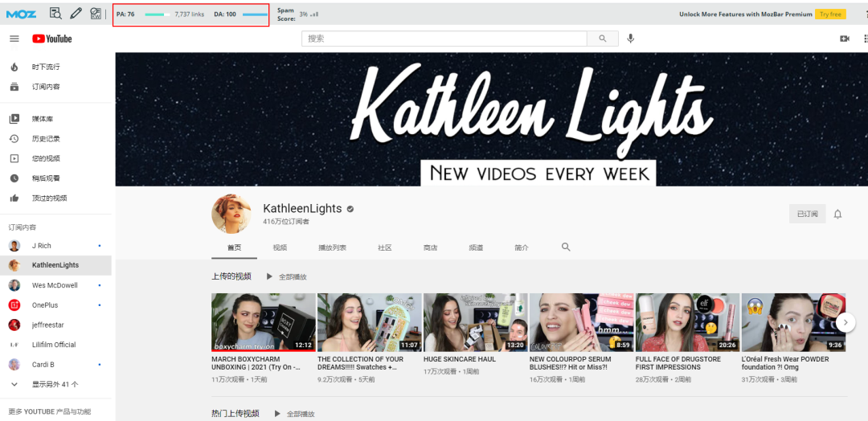Open Full Face of Drugstore thumbnail
The width and height of the screenshot is (868, 421).
pos(687,322)
